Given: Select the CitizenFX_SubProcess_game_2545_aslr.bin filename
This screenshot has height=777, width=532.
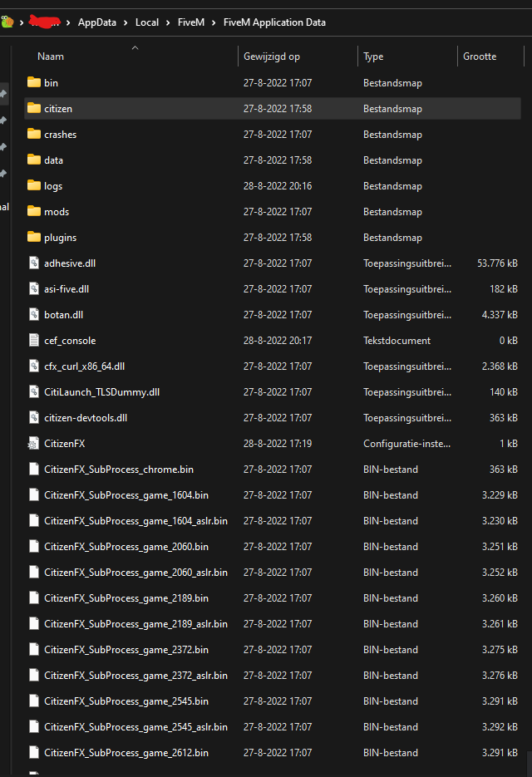Looking at the screenshot, I should click(135, 726).
